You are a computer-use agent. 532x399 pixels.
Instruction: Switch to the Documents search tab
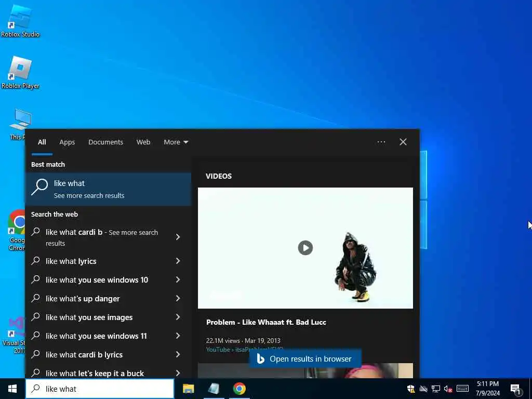coord(106,142)
